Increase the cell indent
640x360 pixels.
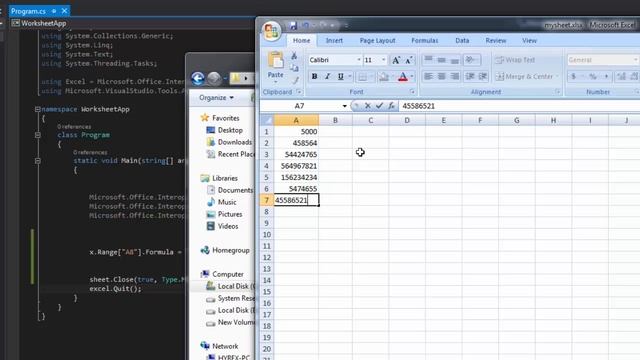(x=483, y=76)
